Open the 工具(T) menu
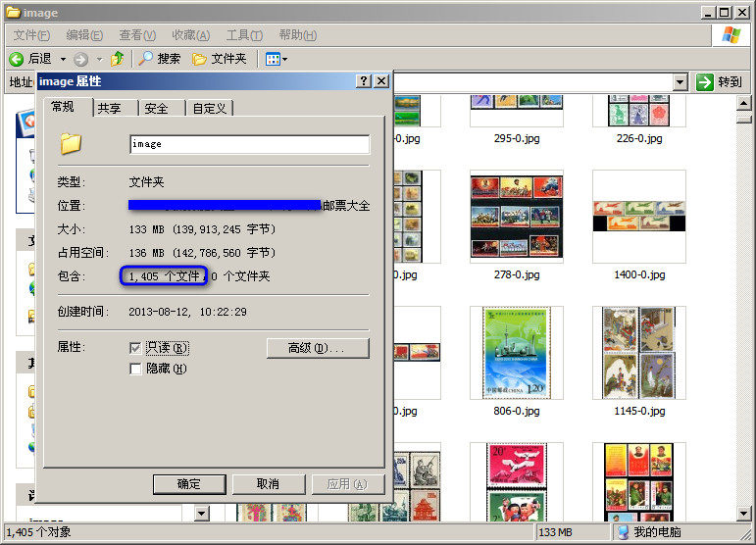756x545 pixels. [x=244, y=35]
